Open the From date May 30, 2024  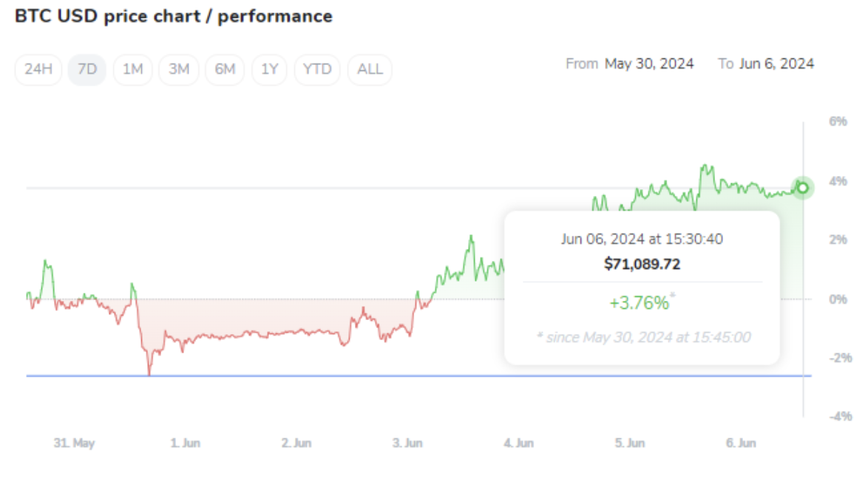(648, 64)
